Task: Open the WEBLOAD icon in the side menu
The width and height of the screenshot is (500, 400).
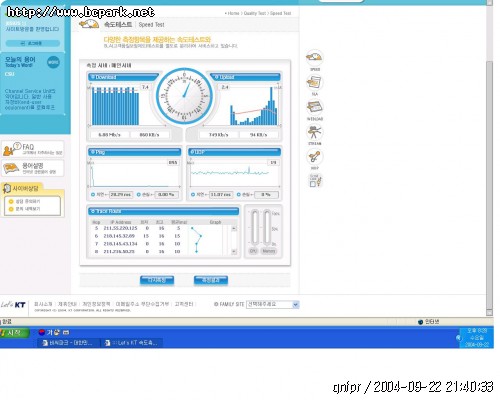Action: [x=314, y=107]
